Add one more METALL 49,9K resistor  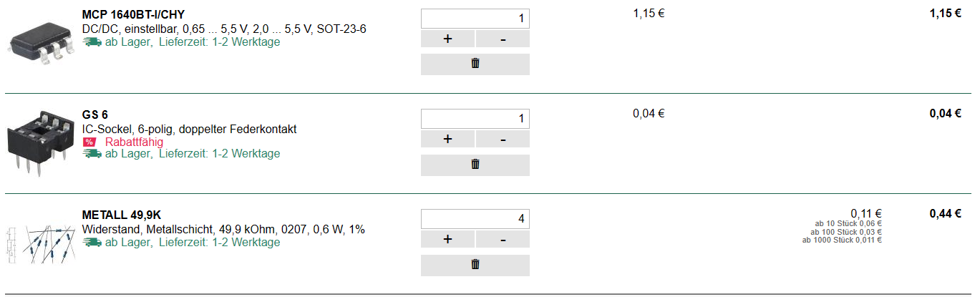tap(447, 239)
